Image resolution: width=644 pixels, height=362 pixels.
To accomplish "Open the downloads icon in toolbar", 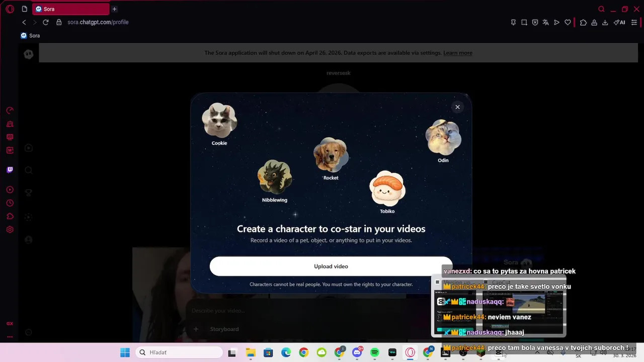I will [x=605, y=22].
